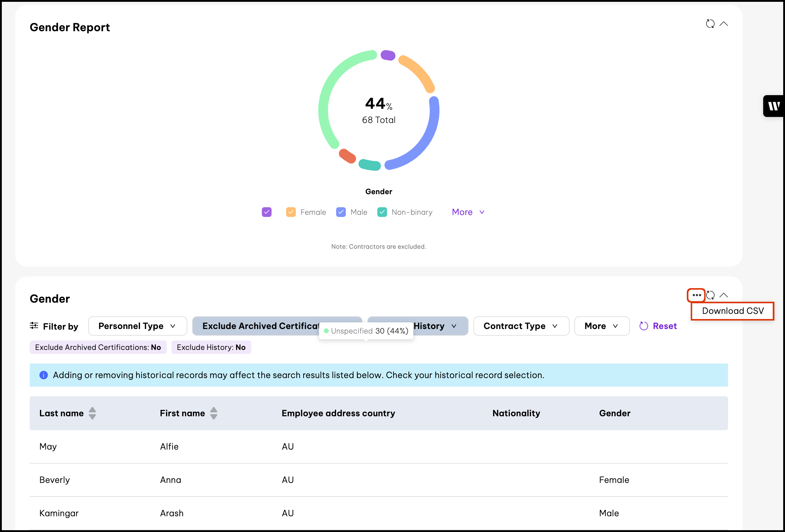This screenshot has height=532, width=785.
Task: Collapse the Gender Report panel
Action: pos(723,24)
